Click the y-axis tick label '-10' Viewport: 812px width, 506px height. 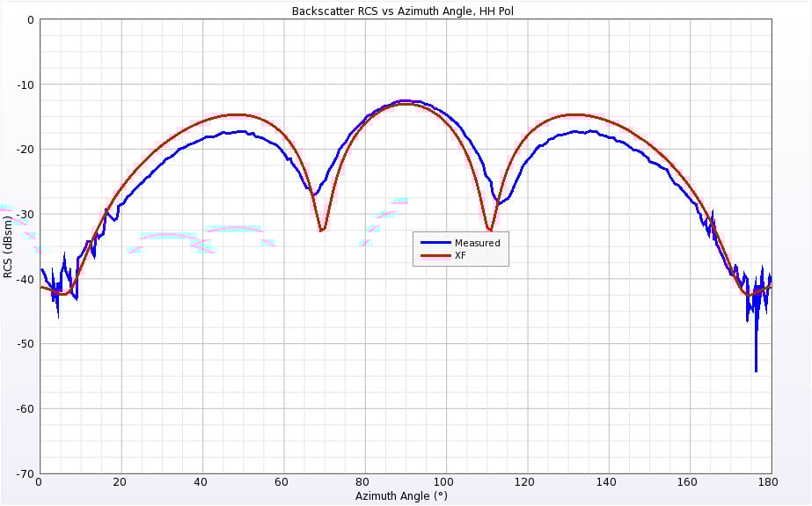(x=26, y=84)
